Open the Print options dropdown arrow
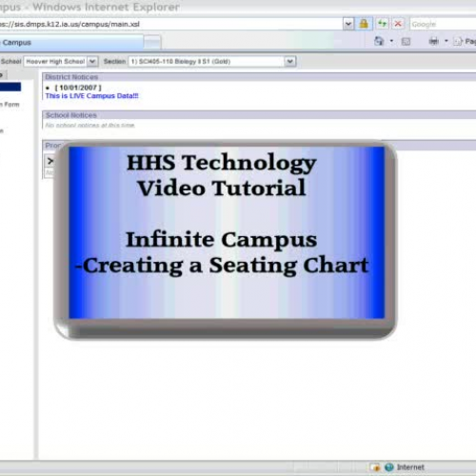Screen dimensions: 476x476 (x=446, y=41)
